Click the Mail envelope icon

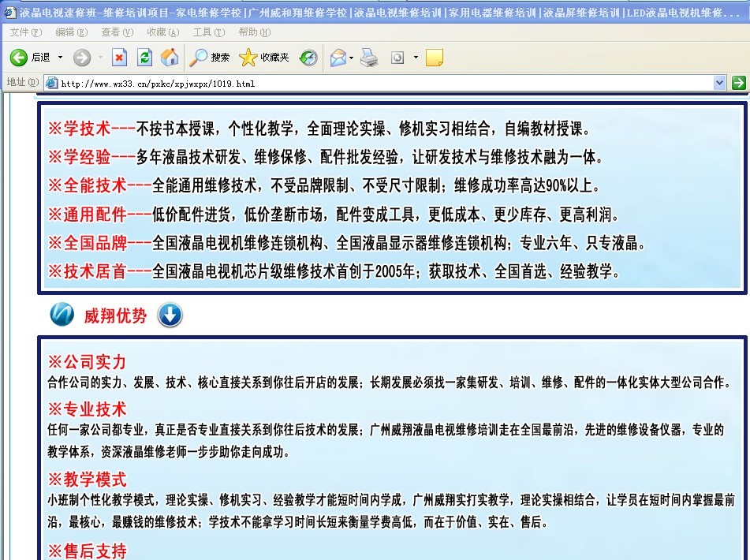(x=338, y=58)
